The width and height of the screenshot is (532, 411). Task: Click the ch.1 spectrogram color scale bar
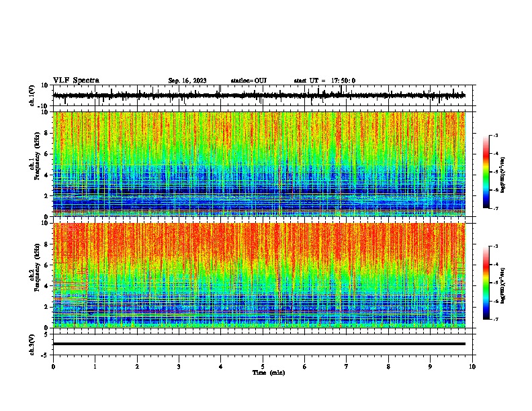click(486, 172)
